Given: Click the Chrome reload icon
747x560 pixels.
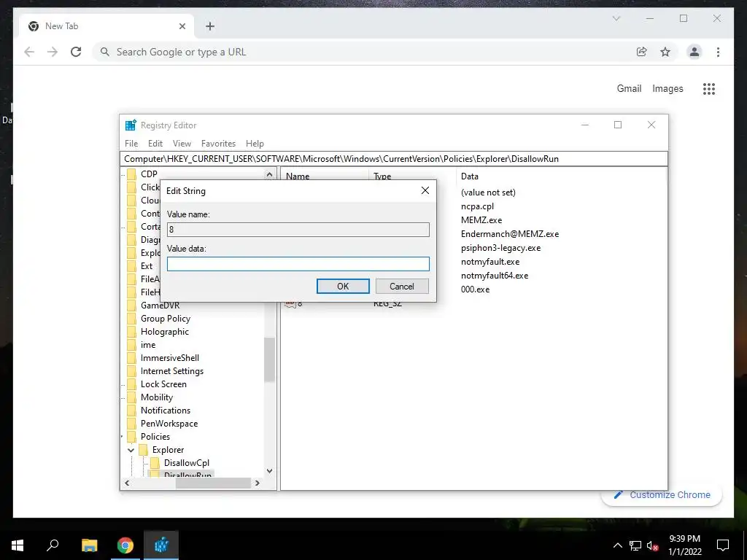Looking at the screenshot, I should point(76,52).
